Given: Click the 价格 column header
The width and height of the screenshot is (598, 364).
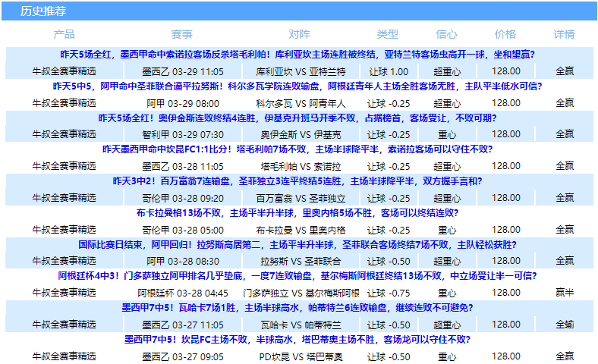Looking at the screenshot, I should point(505,34).
